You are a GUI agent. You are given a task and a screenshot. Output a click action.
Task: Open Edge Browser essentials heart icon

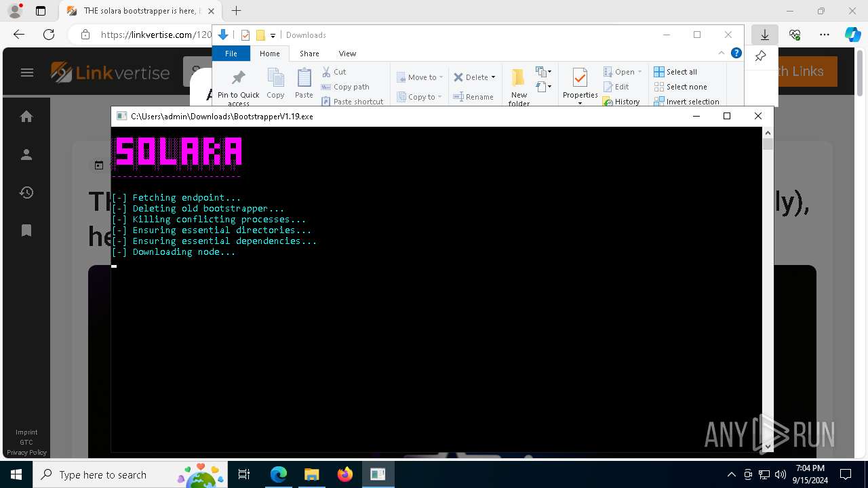coord(795,35)
